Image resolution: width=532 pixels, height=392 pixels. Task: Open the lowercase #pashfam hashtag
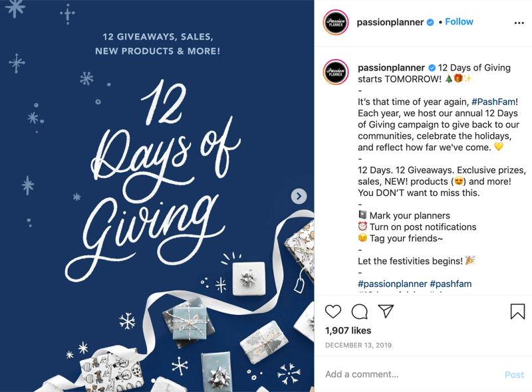[451, 284]
